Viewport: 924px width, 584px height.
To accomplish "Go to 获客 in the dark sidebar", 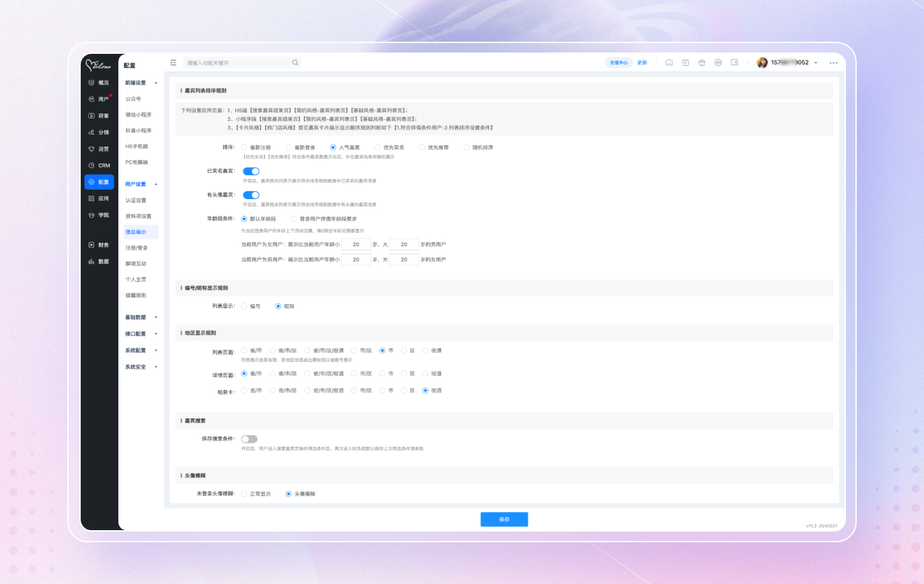I will pos(99,116).
